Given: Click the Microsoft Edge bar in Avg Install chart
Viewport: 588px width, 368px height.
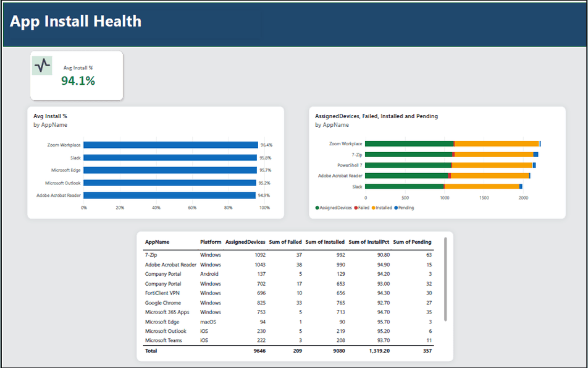Looking at the screenshot, I should click(170, 170).
